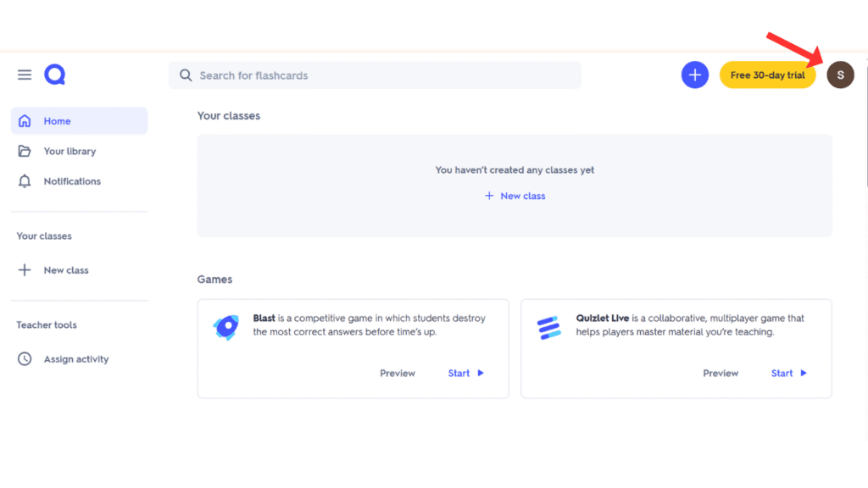Click the Home house icon
868x488 pixels.
point(24,120)
